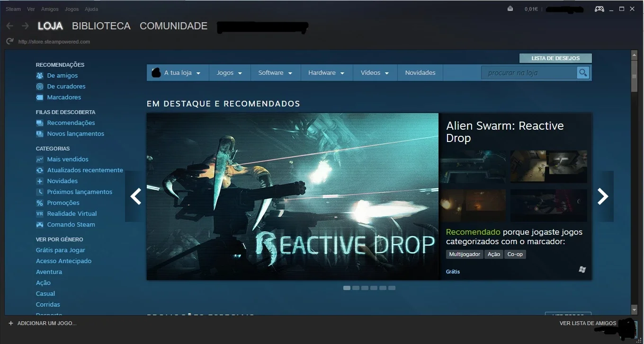Open the bottom-right Alien Swarm screenshot thumbnail
644x344 pixels.
click(x=549, y=205)
